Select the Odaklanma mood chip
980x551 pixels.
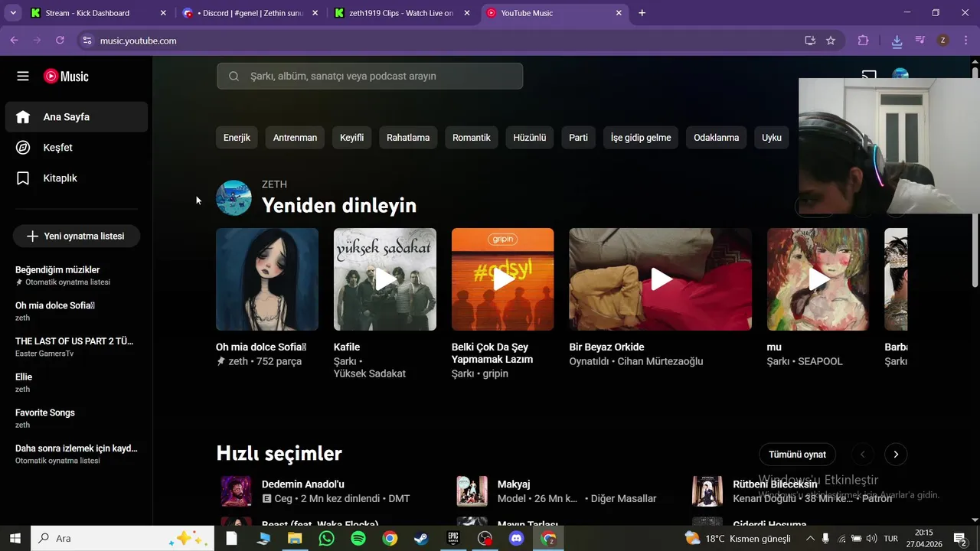(x=717, y=138)
